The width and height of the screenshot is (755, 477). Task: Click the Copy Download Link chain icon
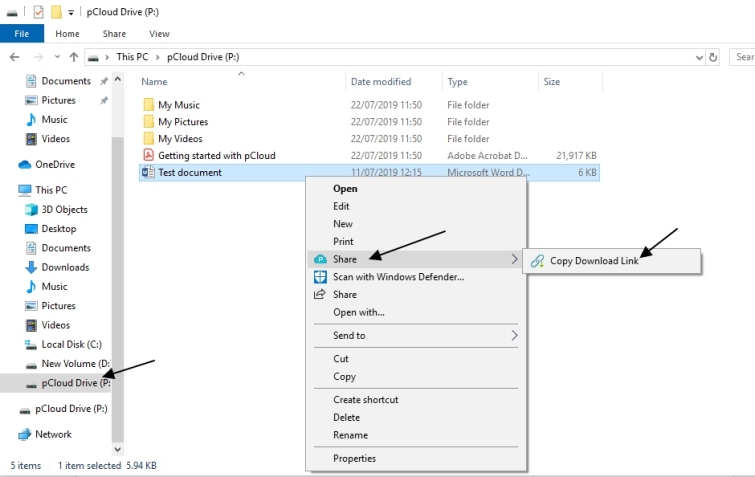coord(537,261)
